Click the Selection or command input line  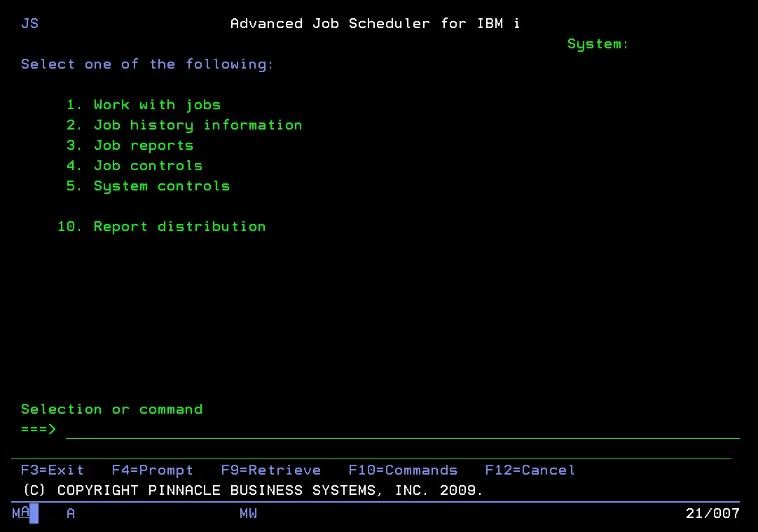pyautogui.click(x=403, y=430)
